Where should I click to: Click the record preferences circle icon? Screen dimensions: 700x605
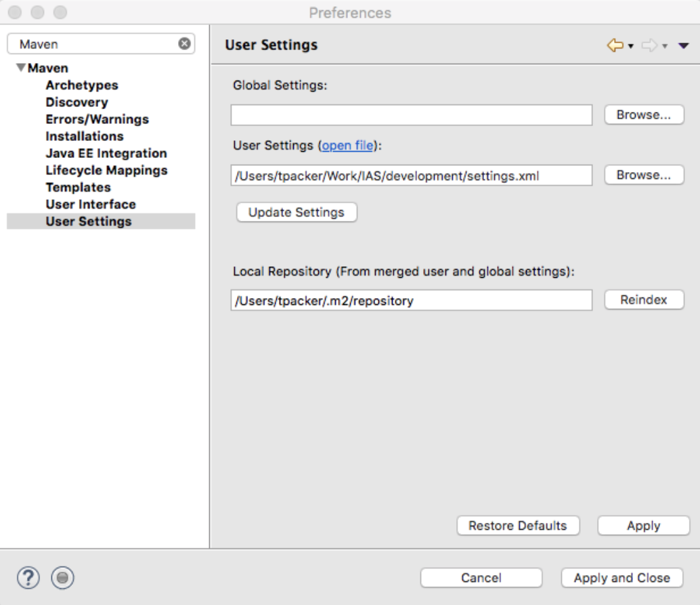(62, 578)
